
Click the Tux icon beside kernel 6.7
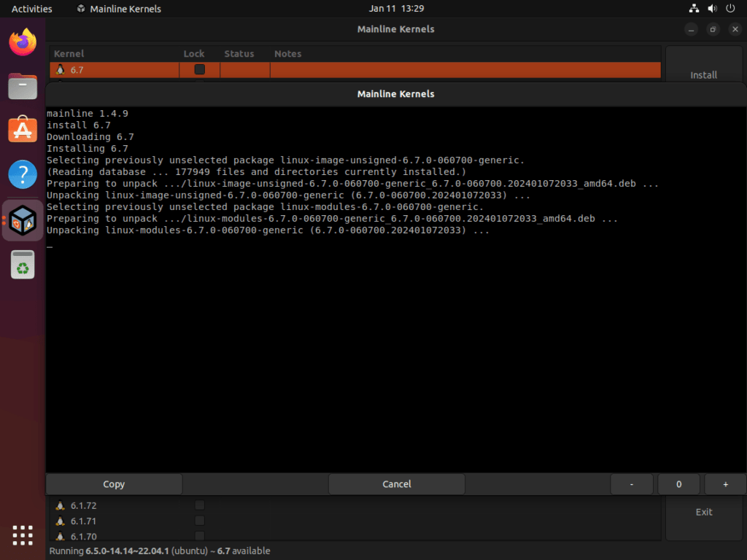pyautogui.click(x=59, y=69)
